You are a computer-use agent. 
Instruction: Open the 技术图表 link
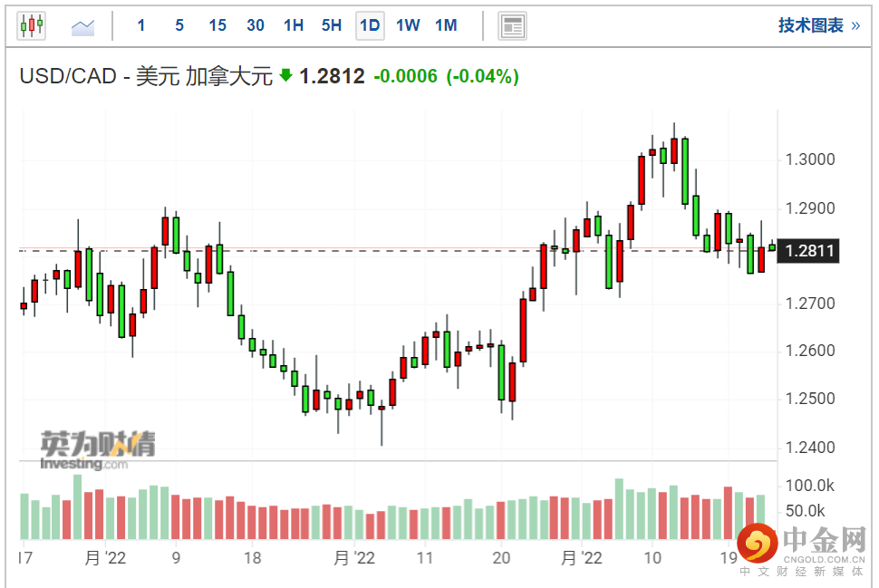click(x=810, y=25)
